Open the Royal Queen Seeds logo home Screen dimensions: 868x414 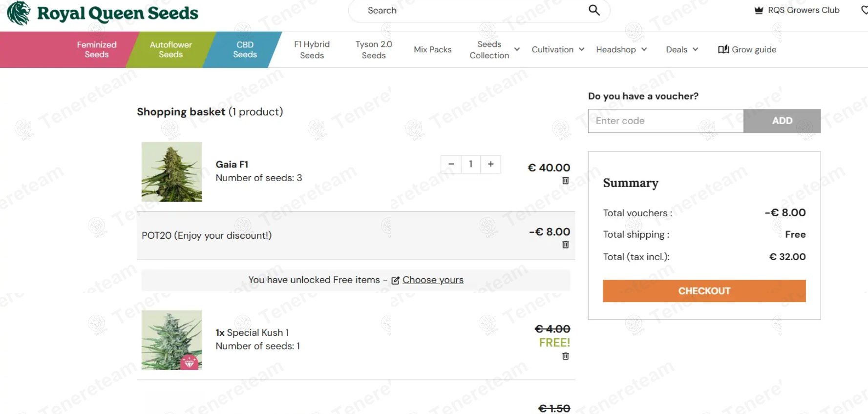(x=103, y=13)
